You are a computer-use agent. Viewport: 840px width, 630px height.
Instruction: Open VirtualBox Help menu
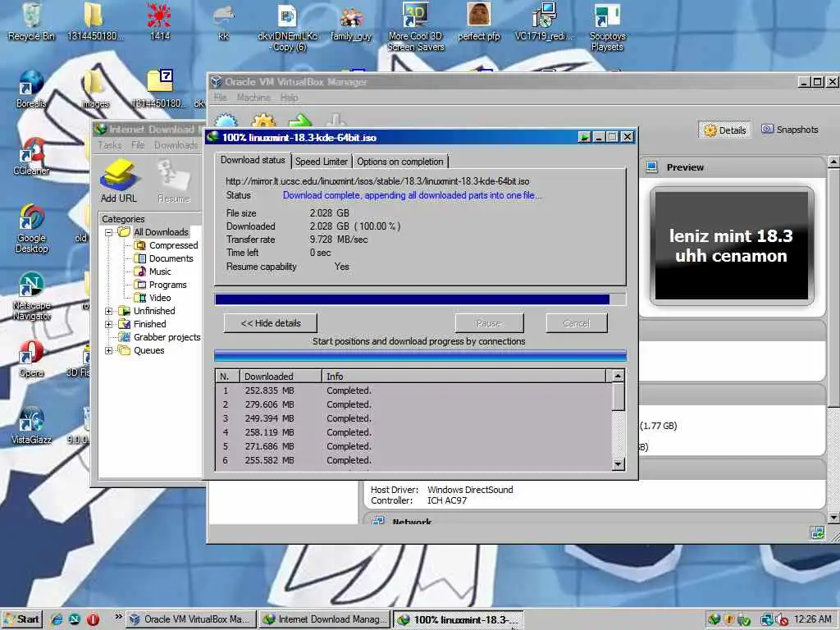click(x=289, y=98)
